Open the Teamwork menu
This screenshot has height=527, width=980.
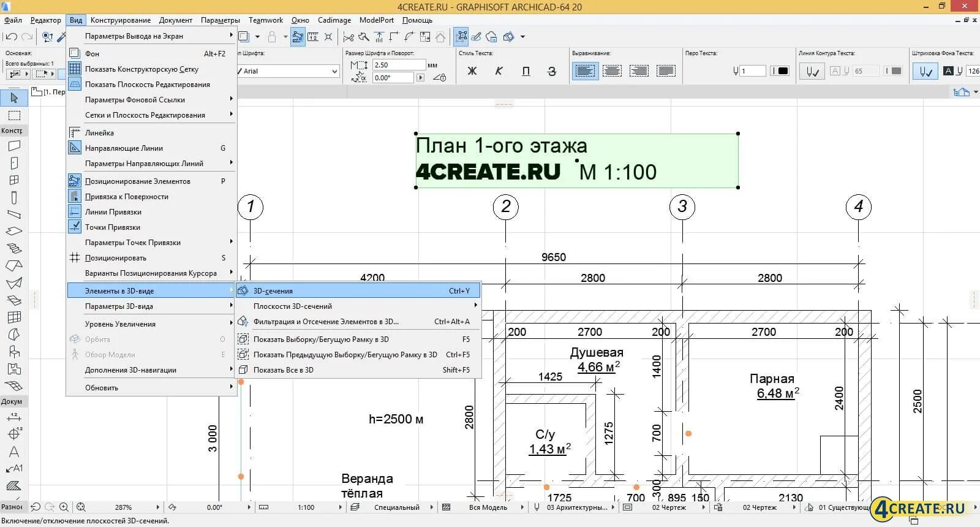click(x=266, y=20)
